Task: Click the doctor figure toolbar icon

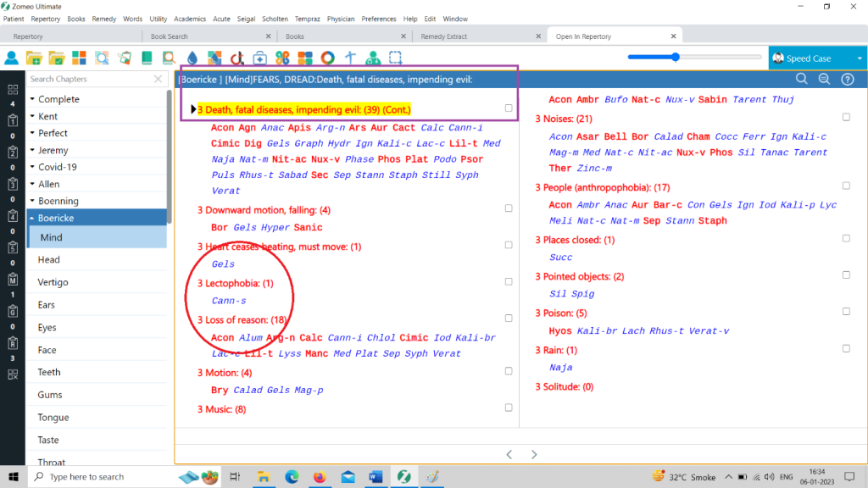Action: (x=372, y=58)
